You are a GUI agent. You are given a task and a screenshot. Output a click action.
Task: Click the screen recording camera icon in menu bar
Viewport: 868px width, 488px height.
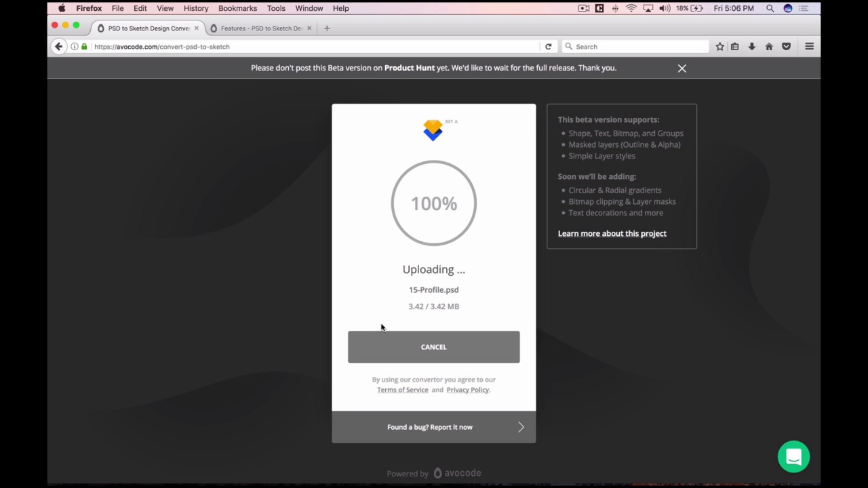coord(584,8)
